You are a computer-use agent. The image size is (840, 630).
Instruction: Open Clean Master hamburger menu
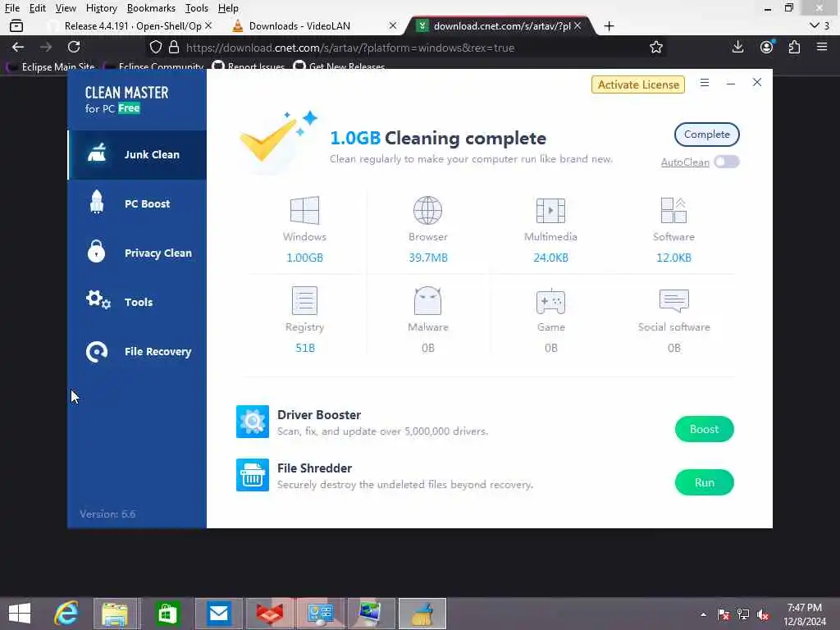point(705,83)
